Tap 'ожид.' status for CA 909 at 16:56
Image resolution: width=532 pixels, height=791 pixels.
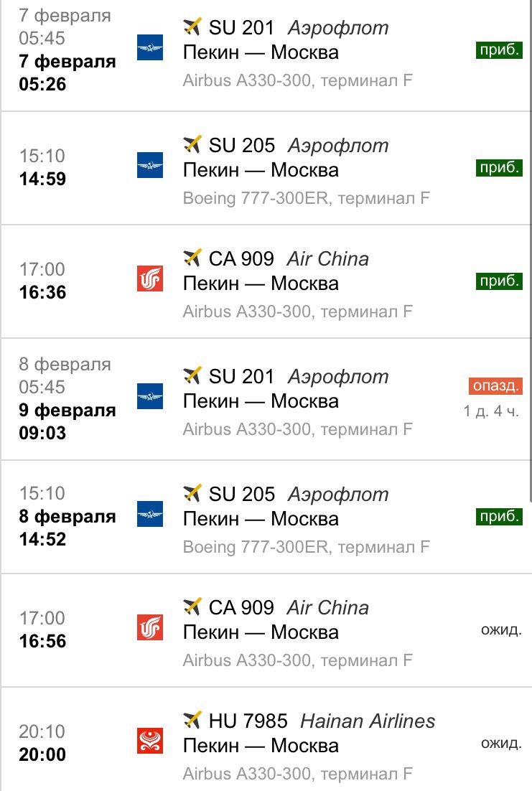pyautogui.click(x=501, y=629)
